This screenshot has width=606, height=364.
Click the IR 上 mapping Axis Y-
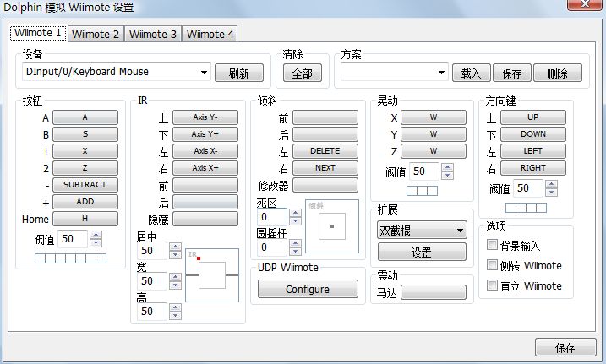(x=205, y=117)
